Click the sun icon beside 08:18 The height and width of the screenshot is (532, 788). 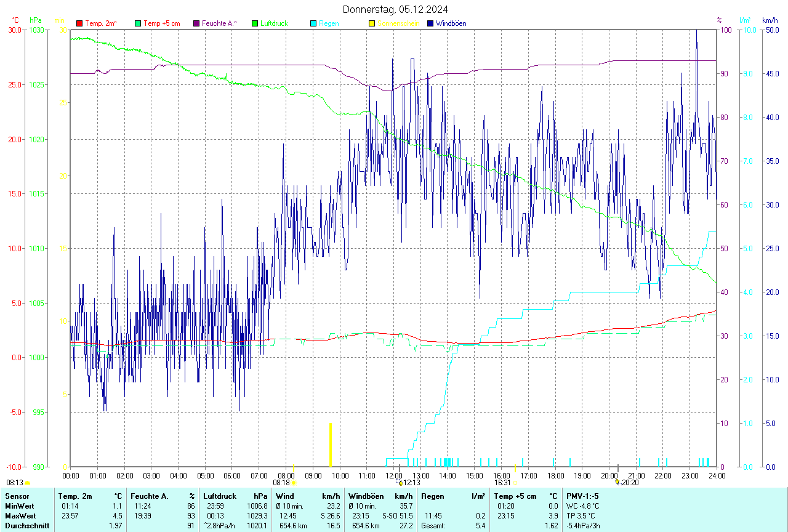tap(294, 483)
